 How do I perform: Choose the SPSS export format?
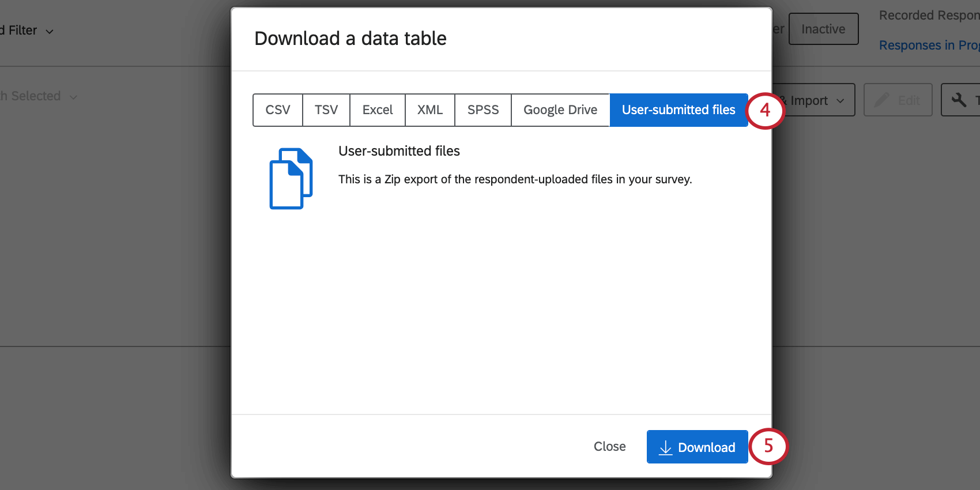[x=483, y=110]
